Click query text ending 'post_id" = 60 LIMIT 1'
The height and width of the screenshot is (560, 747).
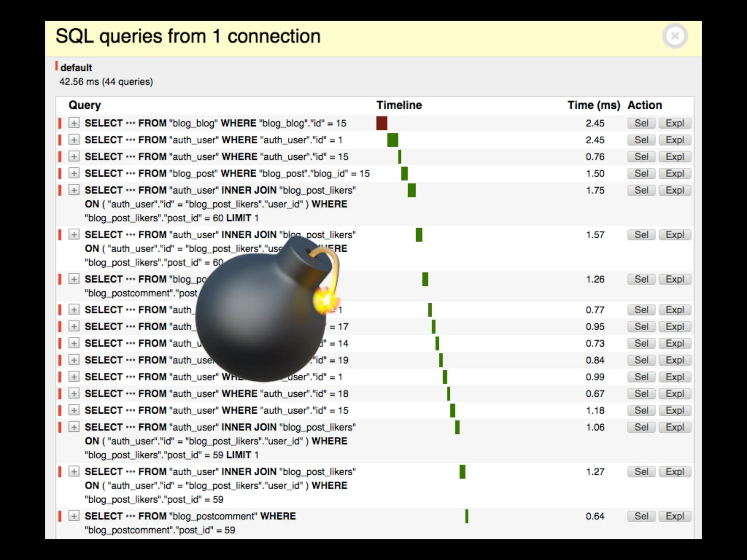[220, 204]
